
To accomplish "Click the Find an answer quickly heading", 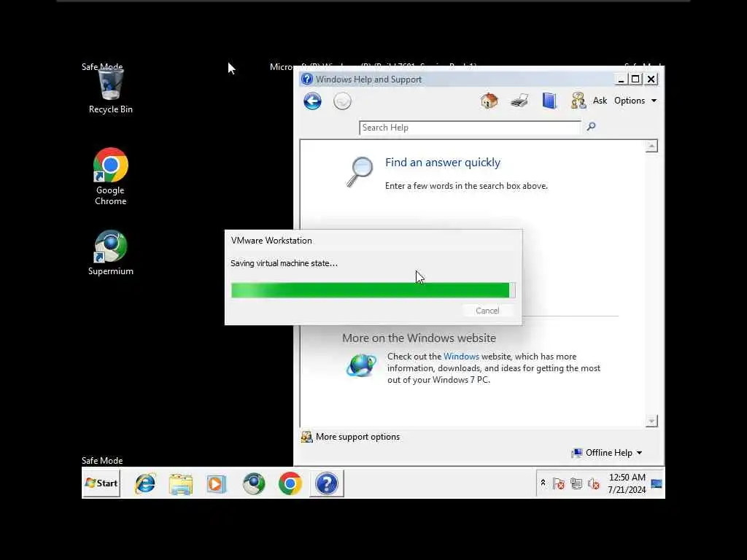I will 443,163.
